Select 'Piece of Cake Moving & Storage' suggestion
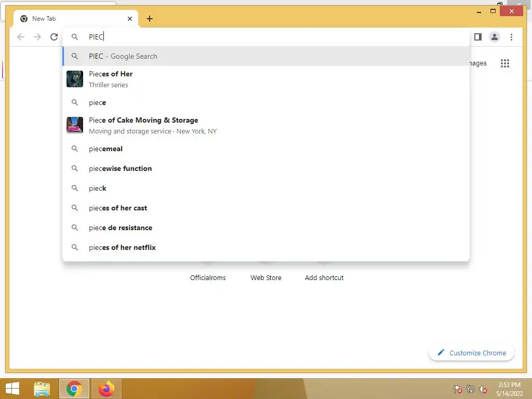 point(266,125)
